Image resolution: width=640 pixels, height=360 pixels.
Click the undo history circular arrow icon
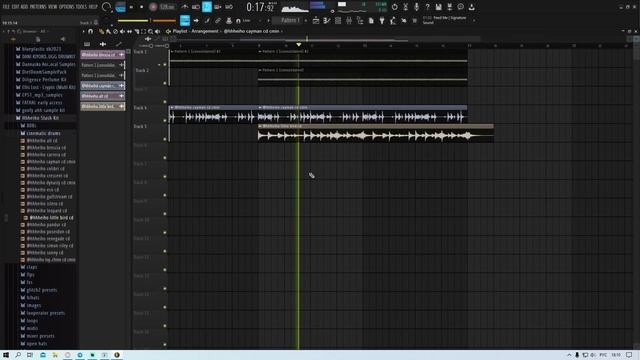(394, 7)
